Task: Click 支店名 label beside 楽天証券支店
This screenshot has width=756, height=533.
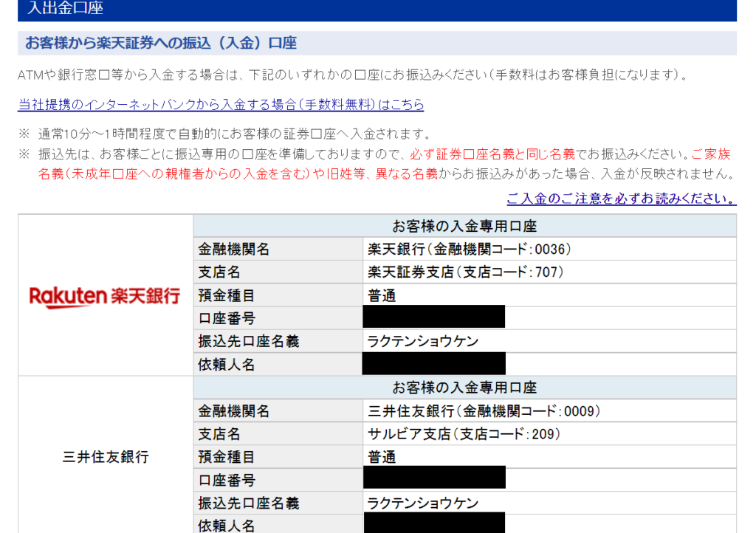Action: (x=278, y=272)
